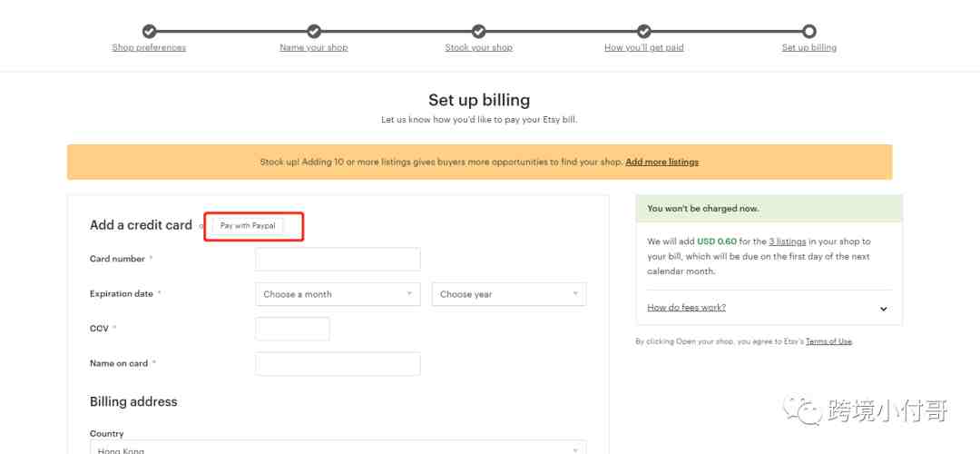Viewport: 980px width, 454px height.
Task: Expand the How do fees work chevron
Action: pos(883,309)
